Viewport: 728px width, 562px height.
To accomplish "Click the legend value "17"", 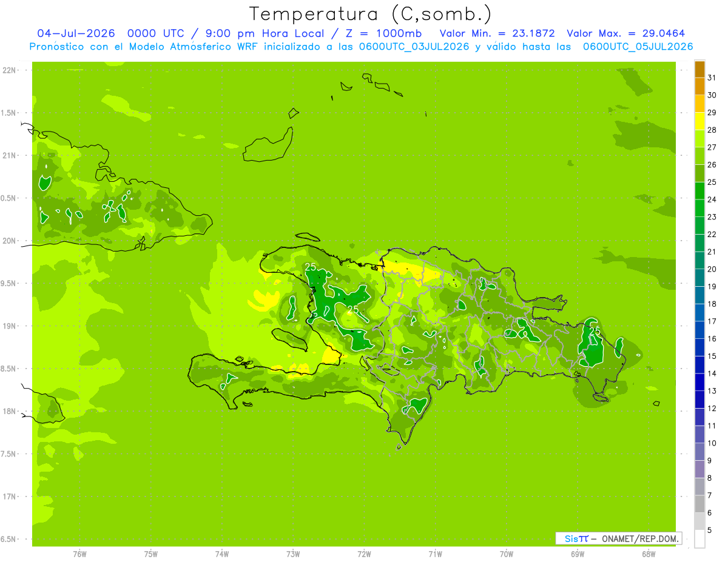I will click(712, 321).
